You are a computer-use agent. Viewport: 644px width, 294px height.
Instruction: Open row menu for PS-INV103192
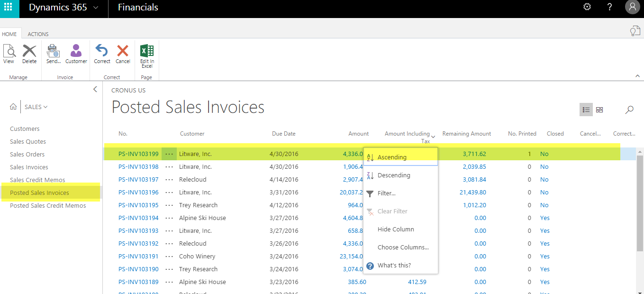click(169, 244)
